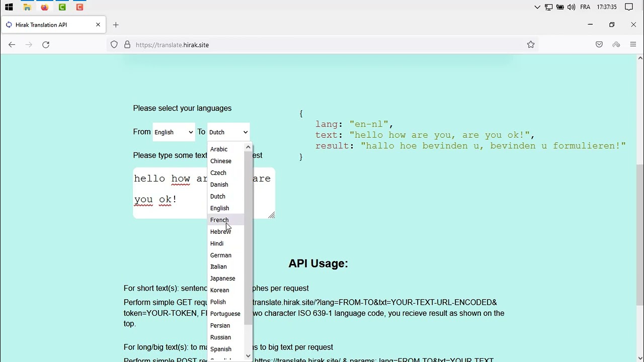Open a new browser tab

116,25
